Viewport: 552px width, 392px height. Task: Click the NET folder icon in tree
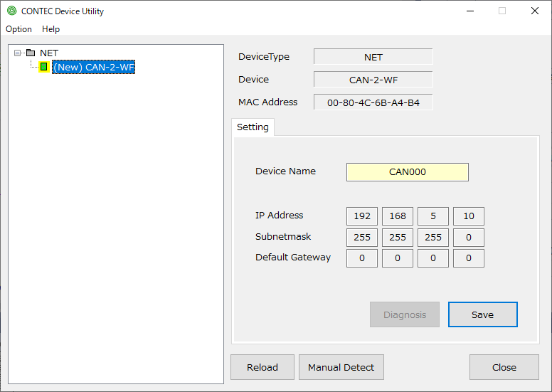click(30, 53)
